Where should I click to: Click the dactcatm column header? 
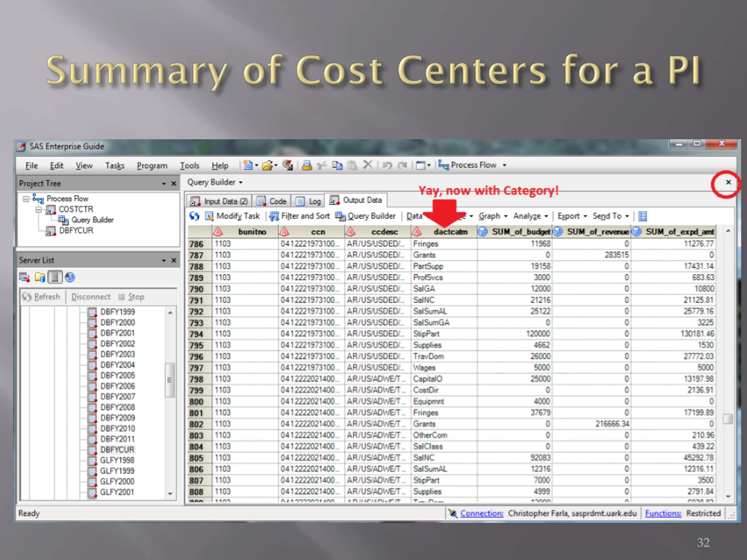point(444,232)
